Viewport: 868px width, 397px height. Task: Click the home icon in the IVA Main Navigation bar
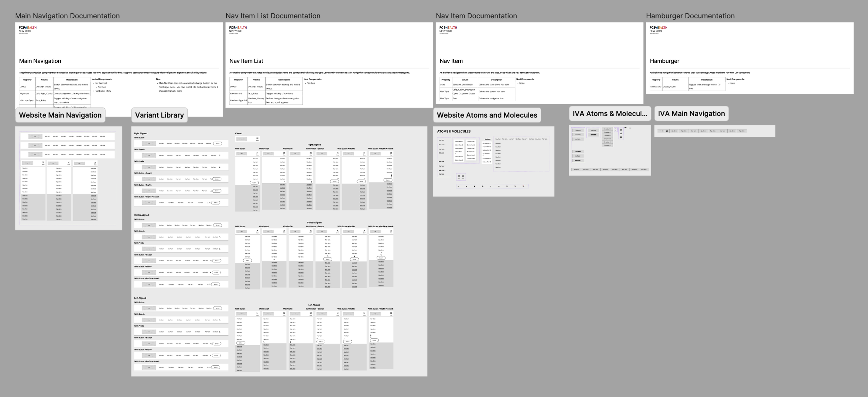tap(667, 131)
